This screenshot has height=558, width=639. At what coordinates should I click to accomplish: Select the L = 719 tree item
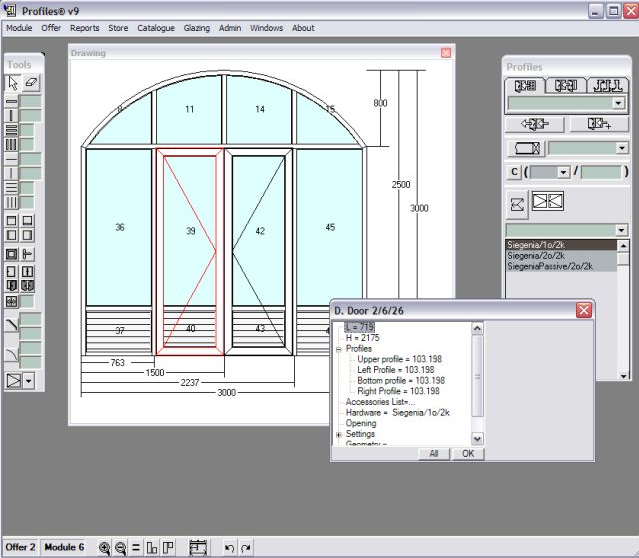click(x=359, y=327)
